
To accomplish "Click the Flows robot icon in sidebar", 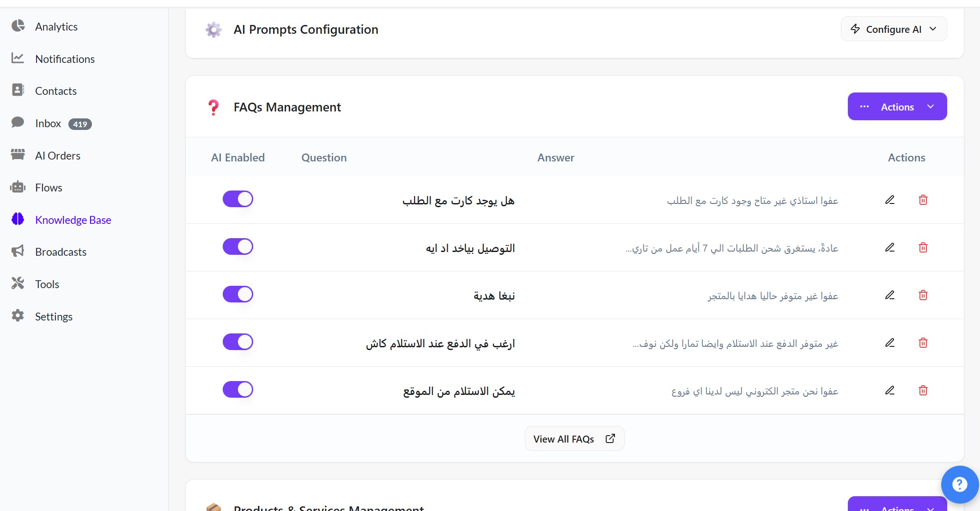I will pos(18,187).
